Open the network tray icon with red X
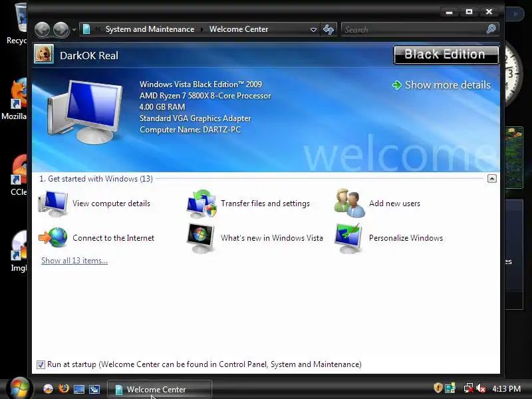 point(469,388)
